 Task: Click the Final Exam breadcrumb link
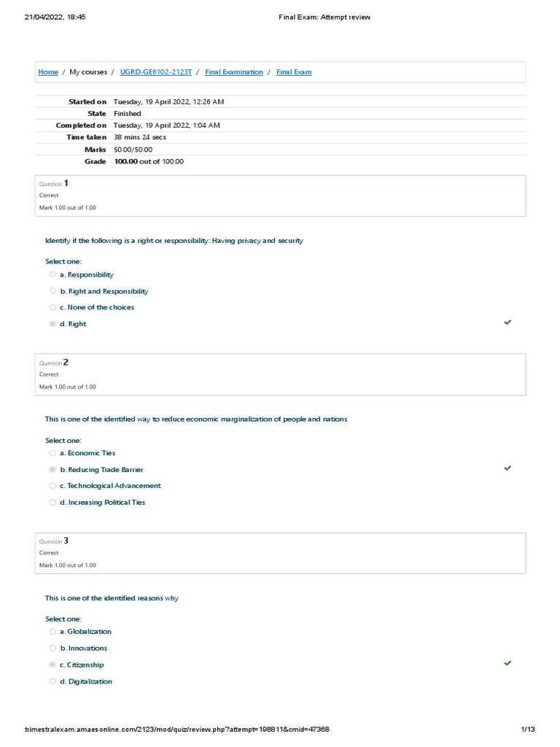coord(294,72)
